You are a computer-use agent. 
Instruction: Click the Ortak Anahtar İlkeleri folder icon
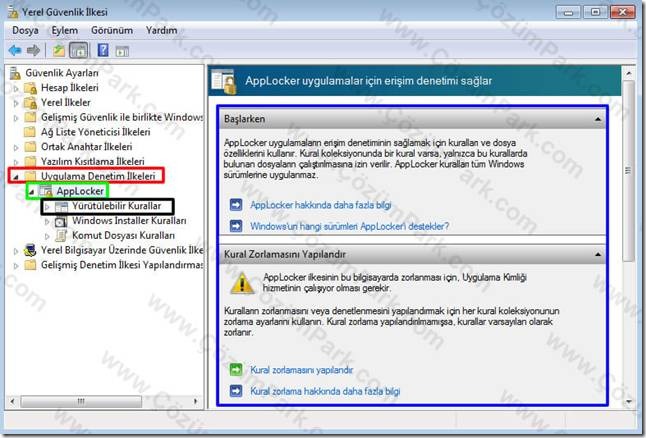(x=30, y=147)
